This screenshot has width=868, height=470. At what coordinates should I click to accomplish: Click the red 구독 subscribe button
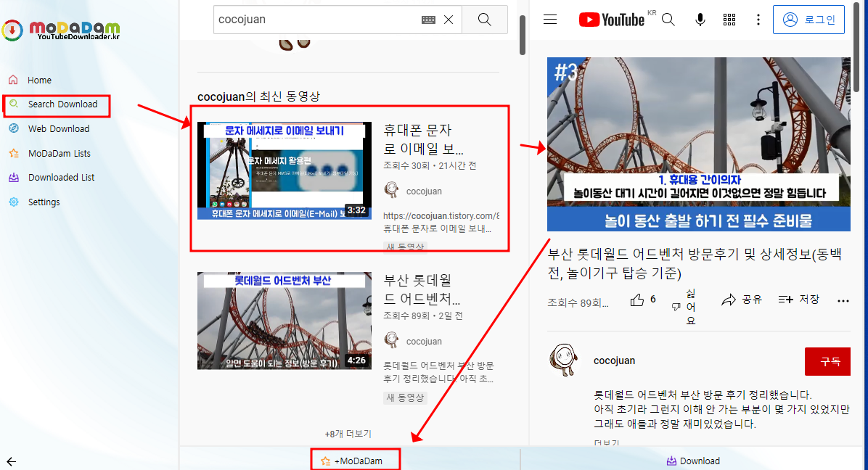(x=827, y=362)
